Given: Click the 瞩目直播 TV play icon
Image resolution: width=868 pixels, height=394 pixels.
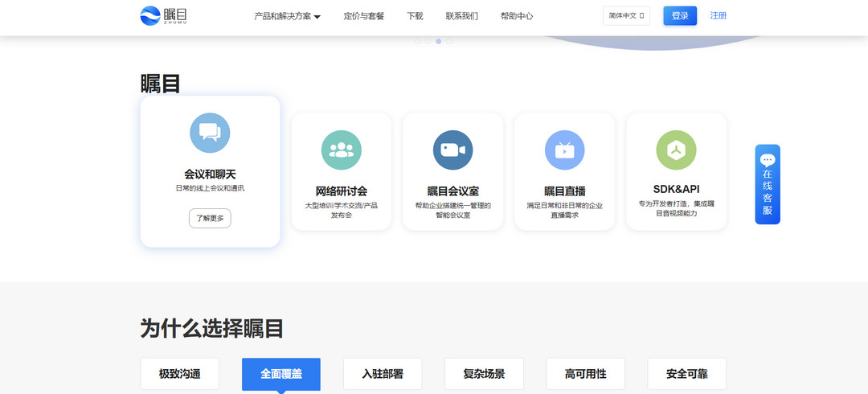Looking at the screenshot, I should [x=564, y=150].
